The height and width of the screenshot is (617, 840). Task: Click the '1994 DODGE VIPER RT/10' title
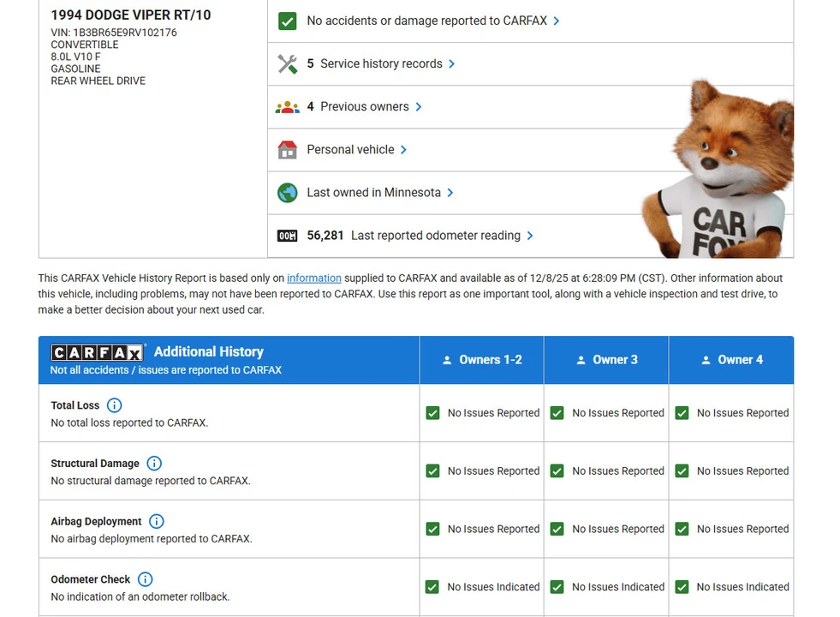pos(131,15)
